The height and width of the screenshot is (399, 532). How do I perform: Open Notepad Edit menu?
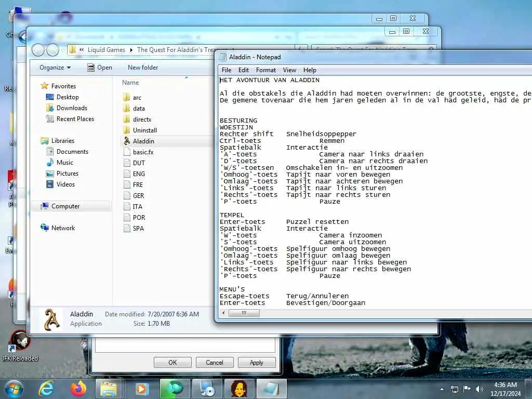click(x=244, y=70)
